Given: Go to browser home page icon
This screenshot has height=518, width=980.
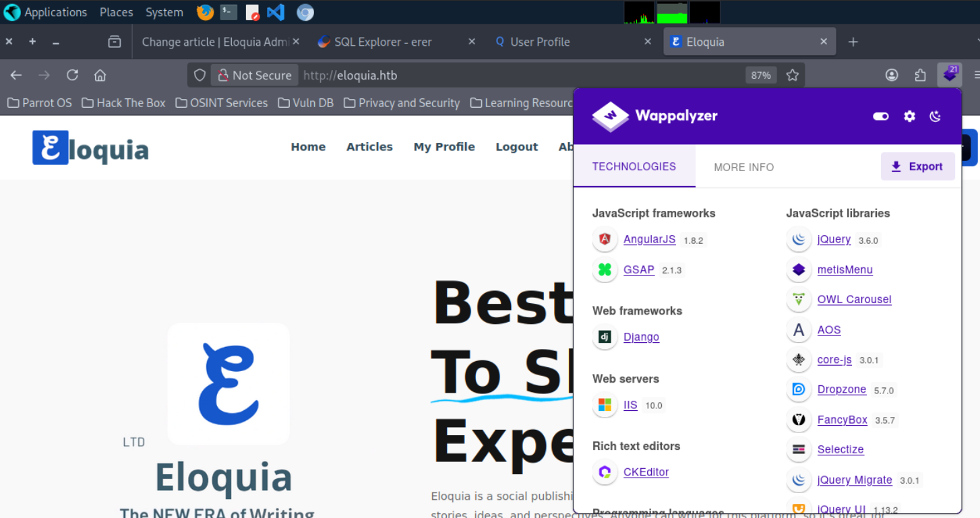Looking at the screenshot, I should tap(100, 75).
